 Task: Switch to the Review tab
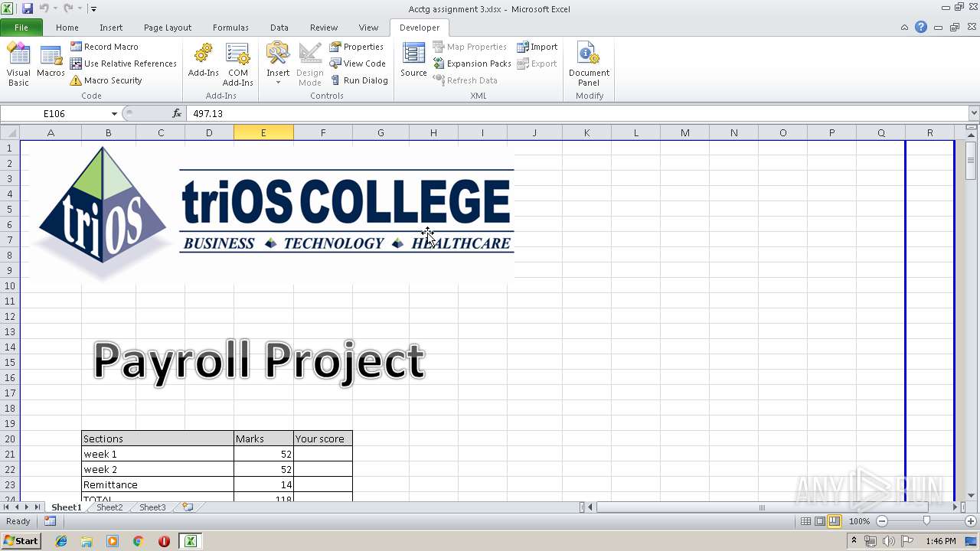(x=324, y=28)
